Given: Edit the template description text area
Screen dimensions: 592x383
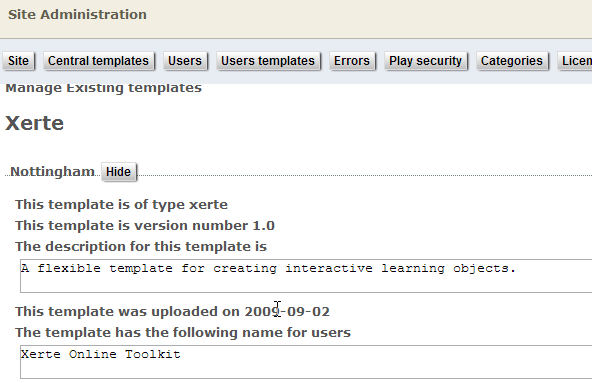Looking at the screenshot, I should click(x=306, y=276).
